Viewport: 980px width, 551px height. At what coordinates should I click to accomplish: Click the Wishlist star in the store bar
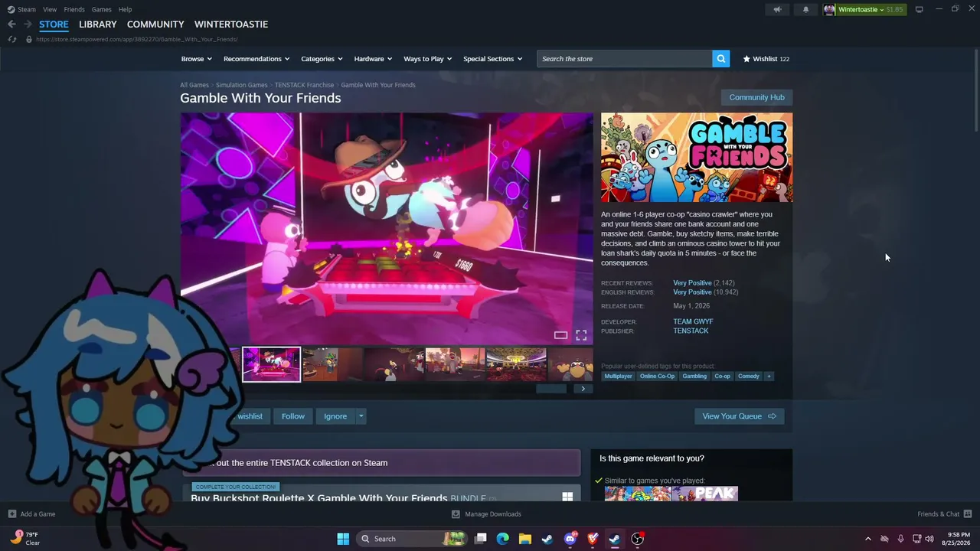tap(746, 59)
